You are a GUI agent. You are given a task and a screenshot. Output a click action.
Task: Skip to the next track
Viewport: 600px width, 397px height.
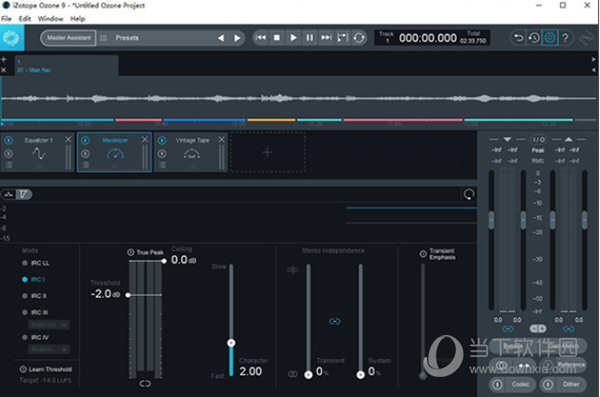click(x=326, y=38)
